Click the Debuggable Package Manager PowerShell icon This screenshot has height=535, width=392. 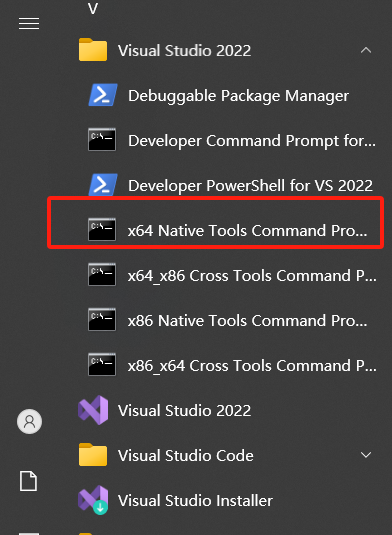click(x=103, y=95)
